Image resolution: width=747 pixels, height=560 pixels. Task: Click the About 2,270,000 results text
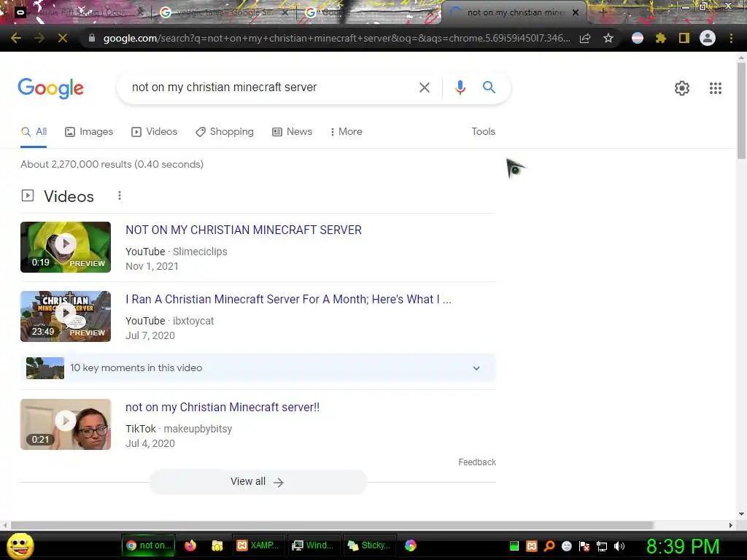pyautogui.click(x=112, y=164)
